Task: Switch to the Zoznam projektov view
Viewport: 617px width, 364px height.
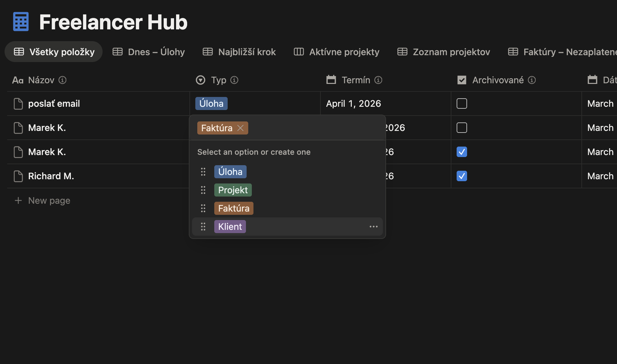Action: tap(451, 52)
